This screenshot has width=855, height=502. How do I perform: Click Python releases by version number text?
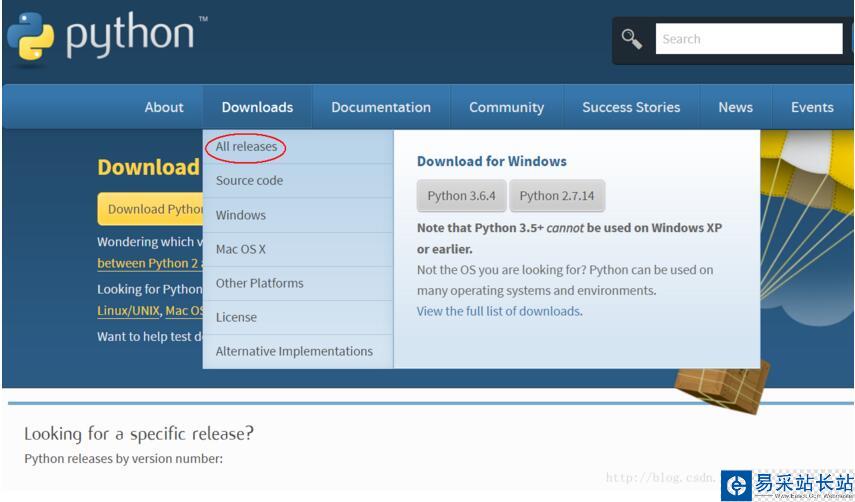pos(124,459)
